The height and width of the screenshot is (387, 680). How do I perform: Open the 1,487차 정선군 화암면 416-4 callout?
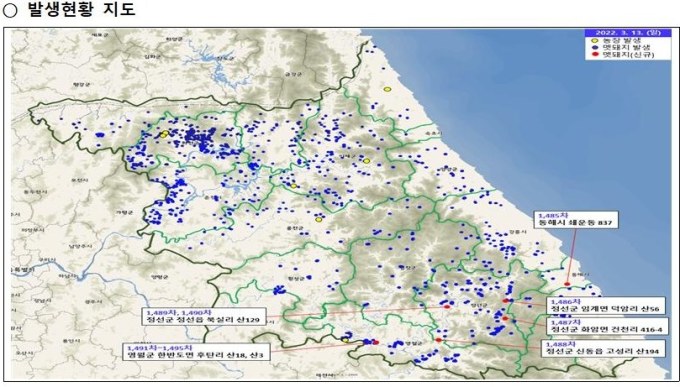(607, 326)
